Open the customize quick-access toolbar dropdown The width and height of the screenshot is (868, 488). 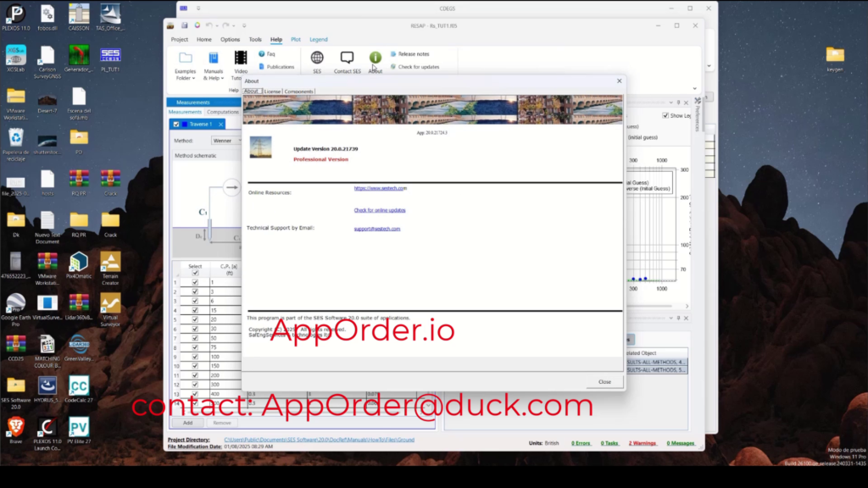coord(244,25)
